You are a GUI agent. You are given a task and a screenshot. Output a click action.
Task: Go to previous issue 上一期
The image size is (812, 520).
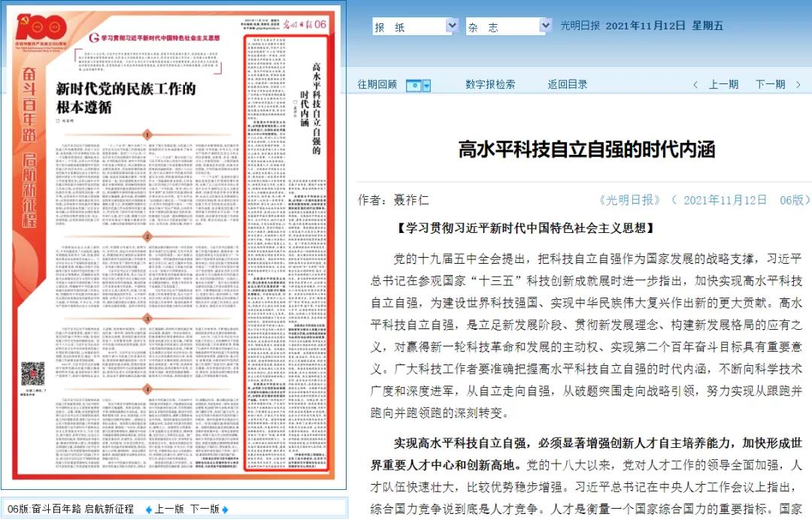coord(723,84)
